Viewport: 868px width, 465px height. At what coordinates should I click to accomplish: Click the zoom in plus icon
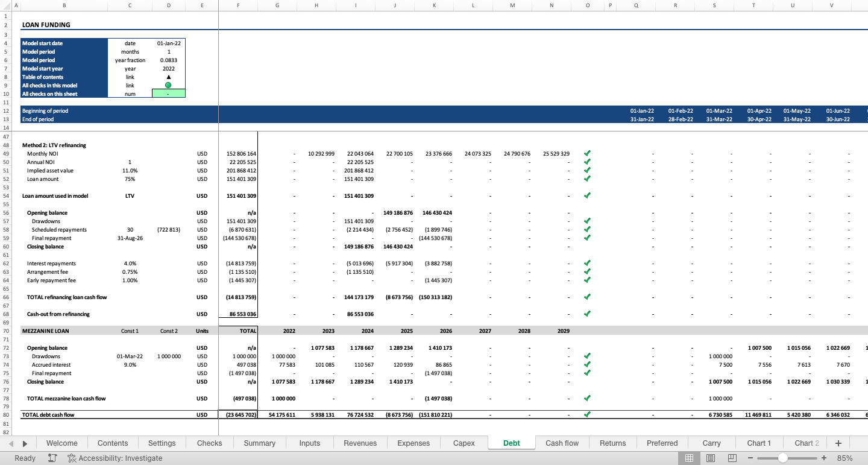coord(824,458)
